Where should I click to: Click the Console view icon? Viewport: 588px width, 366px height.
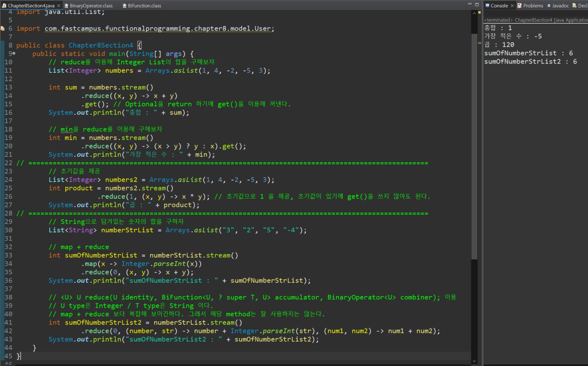pos(487,5)
